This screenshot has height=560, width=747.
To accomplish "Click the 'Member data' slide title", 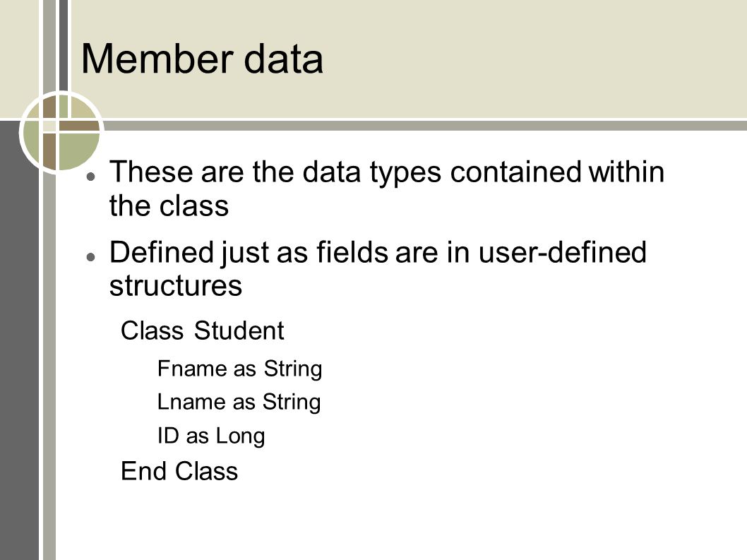I will click(x=202, y=59).
